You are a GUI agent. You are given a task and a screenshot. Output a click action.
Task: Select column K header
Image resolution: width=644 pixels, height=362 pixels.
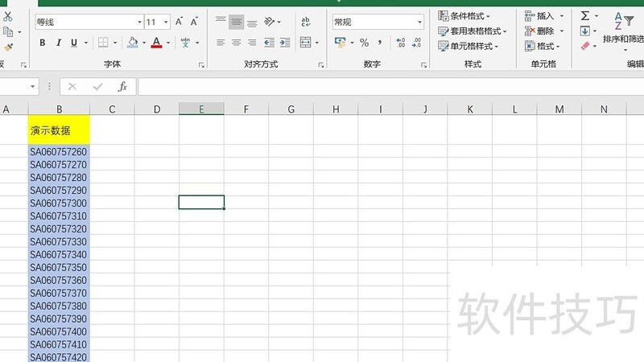(x=470, y=109)
